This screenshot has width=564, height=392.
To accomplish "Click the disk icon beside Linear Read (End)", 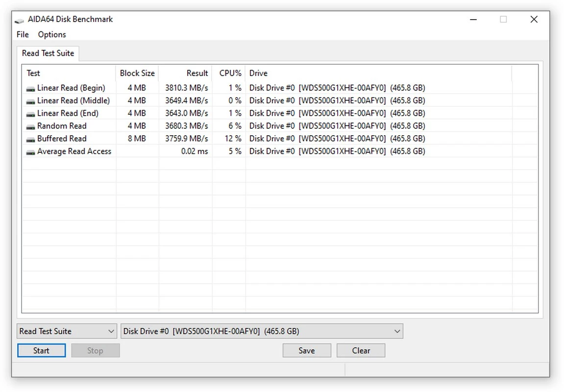I will click(30, 114).
